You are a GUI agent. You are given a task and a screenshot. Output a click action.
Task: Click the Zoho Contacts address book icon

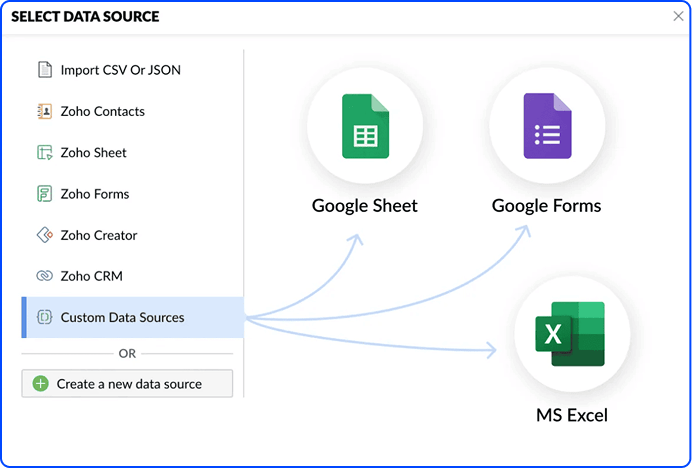click(x=45, y=111)
